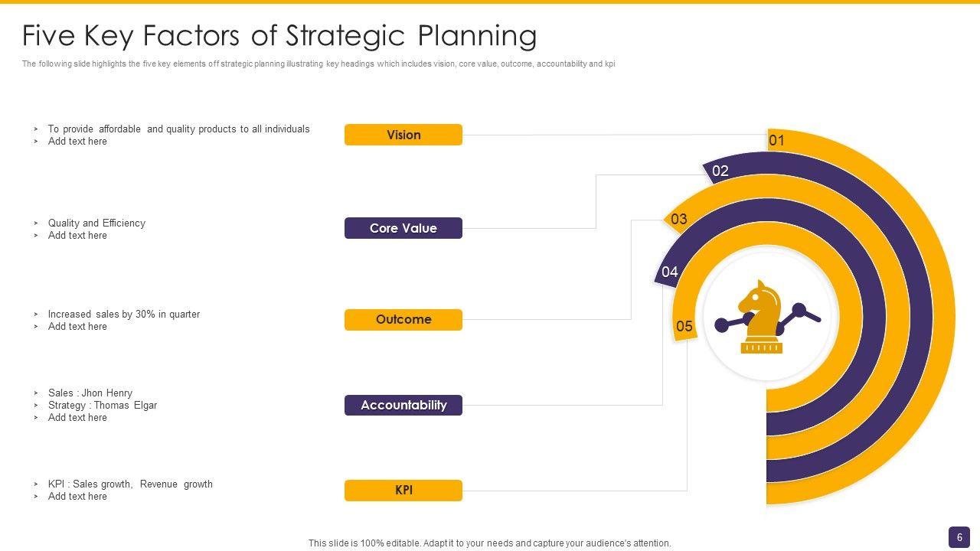Select the 03 arc number
Viewport: 980px width, 551px height.
tap(679, 220)
